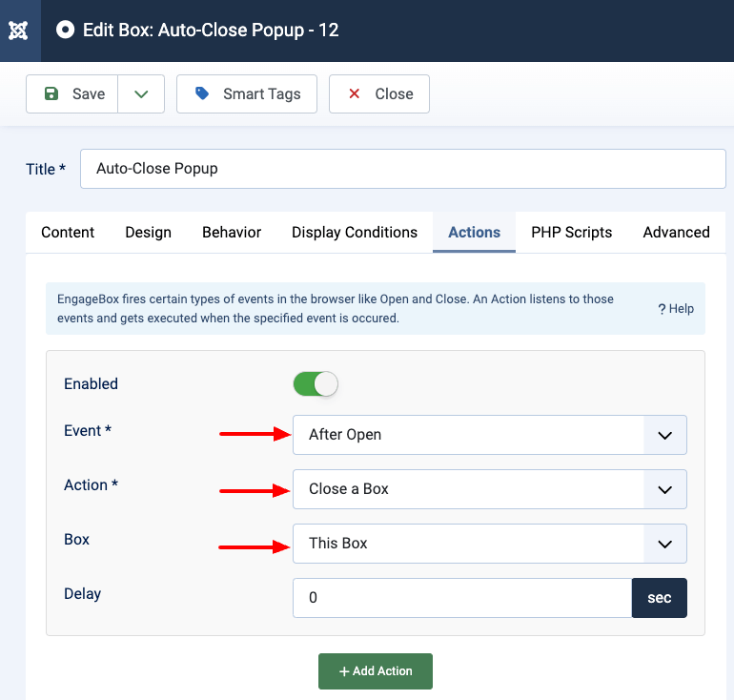Focus the Title input field
The height and width of the screenshot is (700, 734).
(403, 169)
